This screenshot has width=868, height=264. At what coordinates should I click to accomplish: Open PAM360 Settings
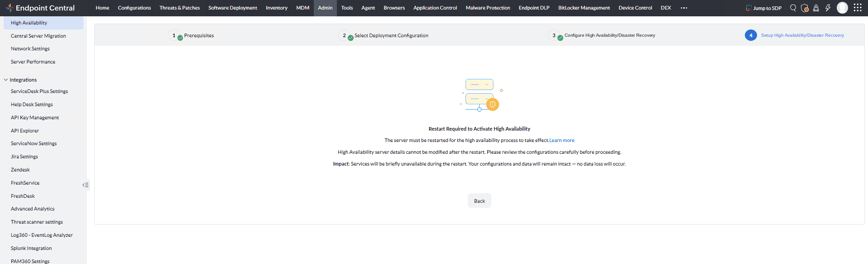tap(30, 261)
